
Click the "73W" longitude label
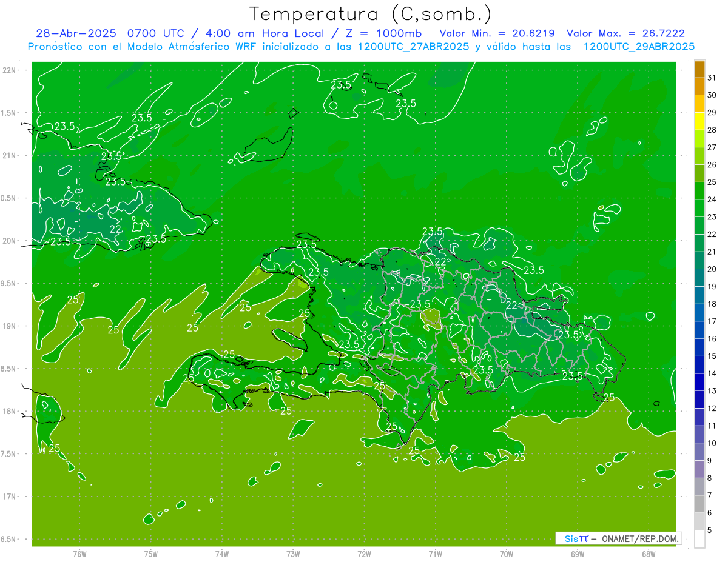[x=293, y=554]
